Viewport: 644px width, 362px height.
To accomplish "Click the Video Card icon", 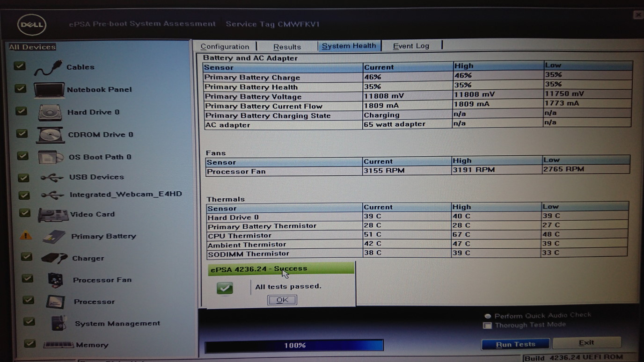I will pyautogui.click(x=53, y=215).
